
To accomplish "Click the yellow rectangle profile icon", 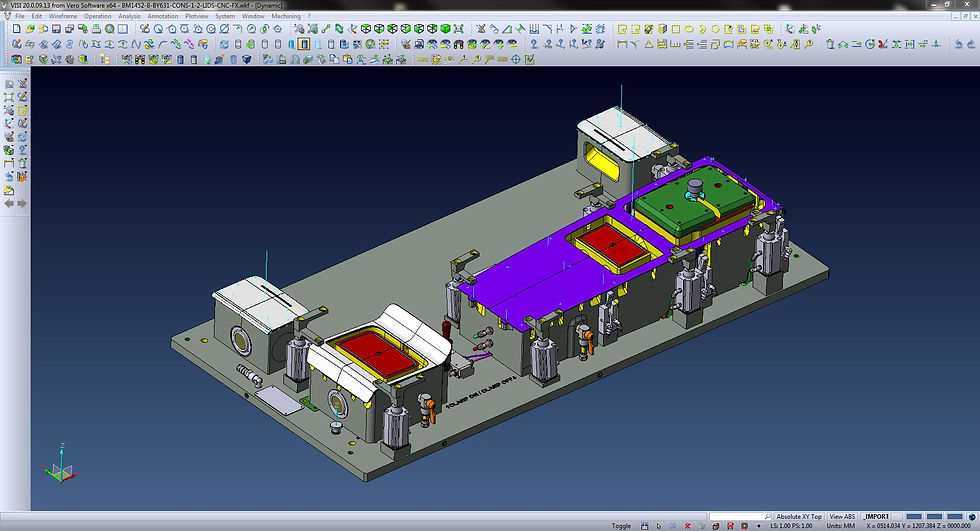I will pyautogui.click(x=676, y=29).
